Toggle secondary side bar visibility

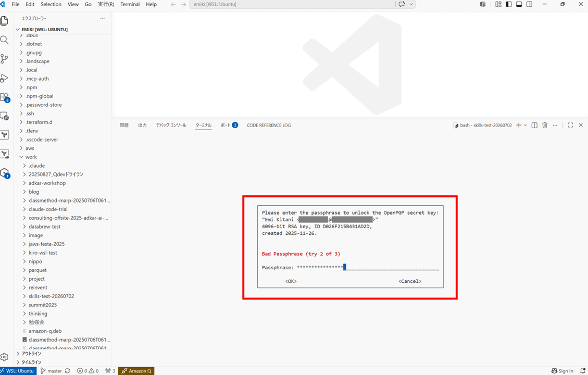[x=530, y=5]
